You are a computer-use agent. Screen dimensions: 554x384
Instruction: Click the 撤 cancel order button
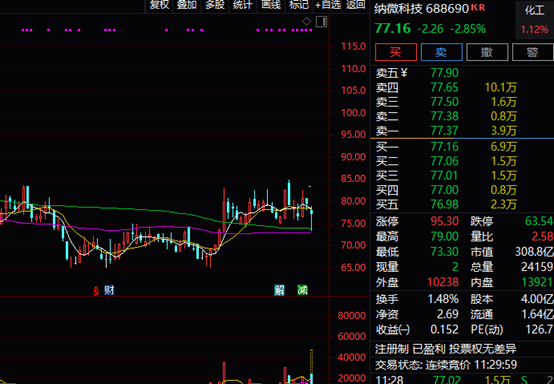pyautogui.click(x=487, y=52)
